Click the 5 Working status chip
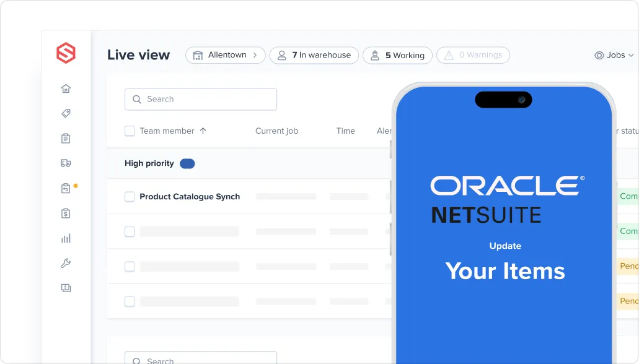 (397, 55)
